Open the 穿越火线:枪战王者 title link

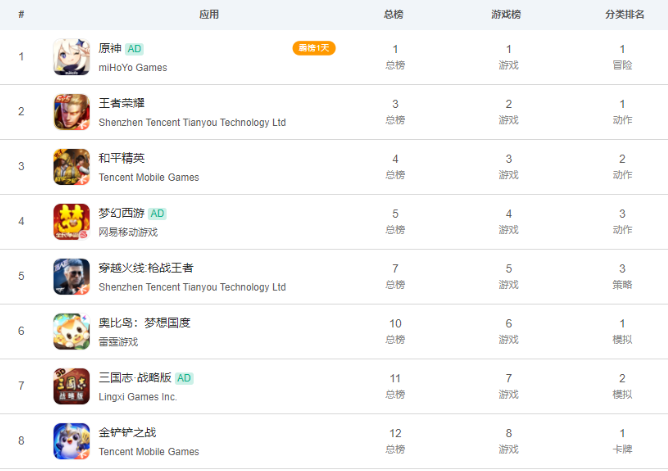coord(146,268)
